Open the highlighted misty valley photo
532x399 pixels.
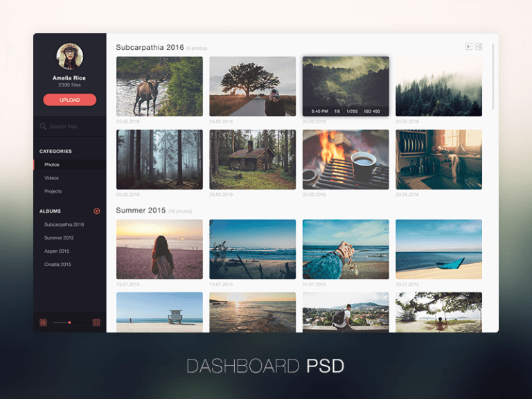[x=346, y=86]
